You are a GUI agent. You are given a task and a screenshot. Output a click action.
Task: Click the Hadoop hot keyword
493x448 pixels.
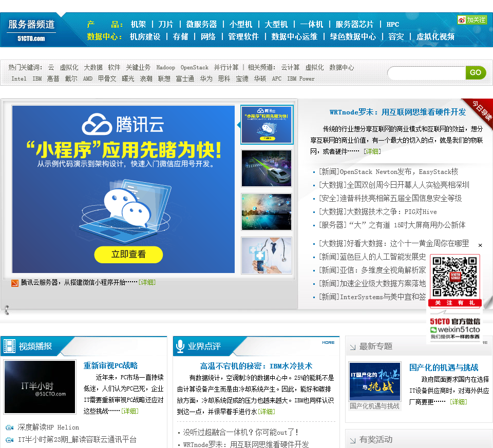tap(166, 67)
